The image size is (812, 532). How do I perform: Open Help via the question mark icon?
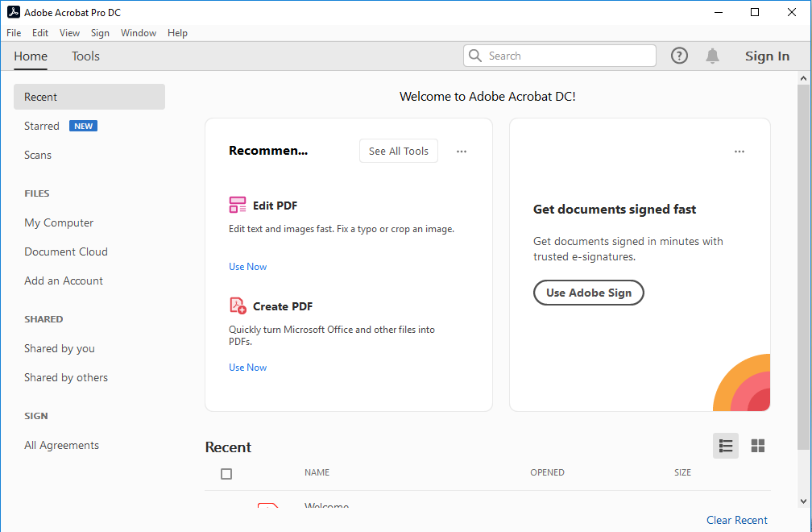point(679,55)
